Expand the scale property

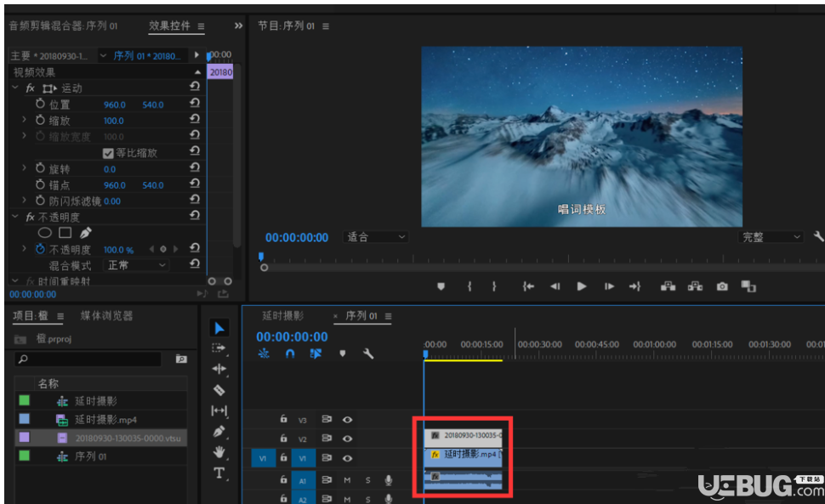(x=24, y=120)
